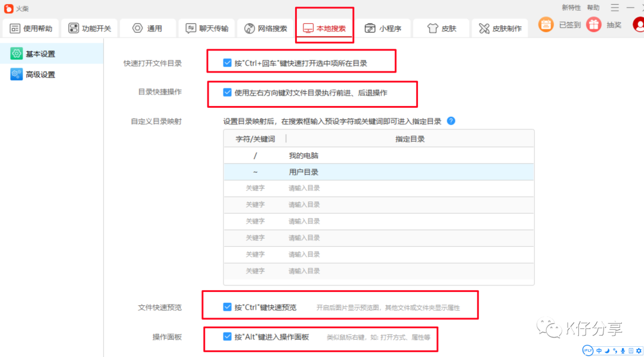Switch to the 功能开关 tab
Image resolution: width=644 pixels, height=357 pixels.
(90, 29)
